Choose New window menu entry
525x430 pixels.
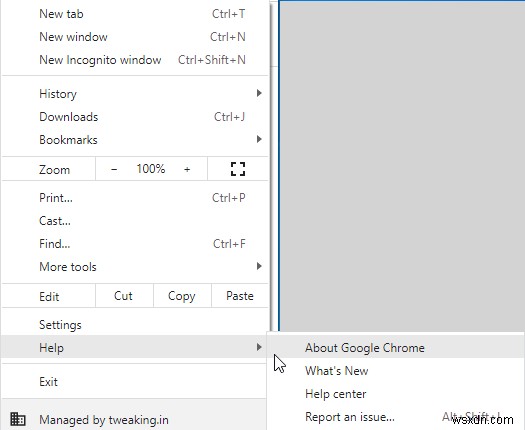(x=135, y=37)
